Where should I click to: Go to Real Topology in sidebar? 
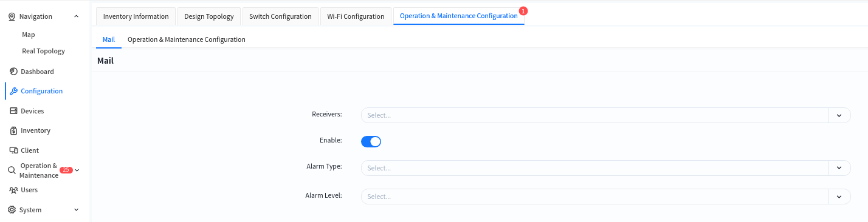tap(43, 51)
